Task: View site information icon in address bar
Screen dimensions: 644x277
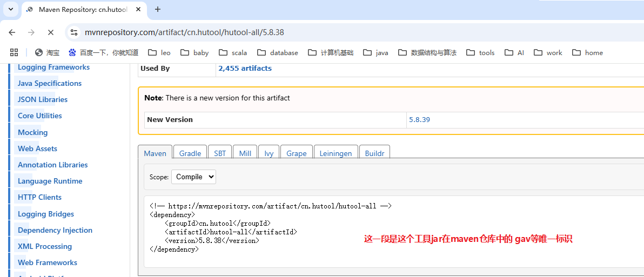Action: click(74, 32)
